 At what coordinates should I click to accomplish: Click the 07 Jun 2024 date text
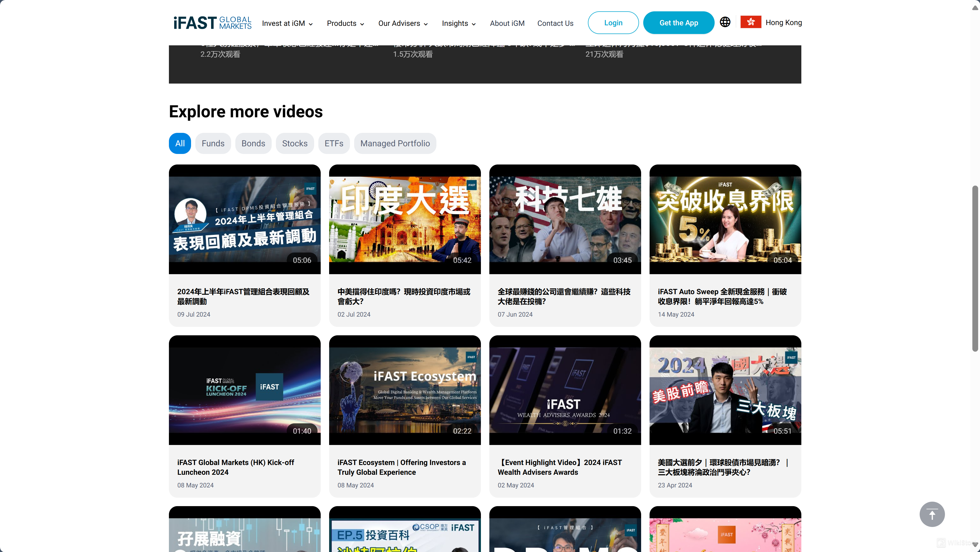click(x=515, y=314)
